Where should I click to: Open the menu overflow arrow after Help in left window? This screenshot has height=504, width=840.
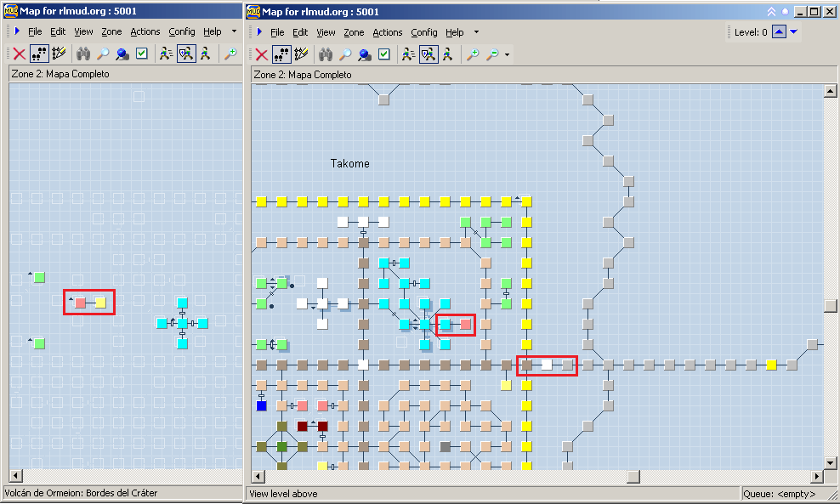234,31
